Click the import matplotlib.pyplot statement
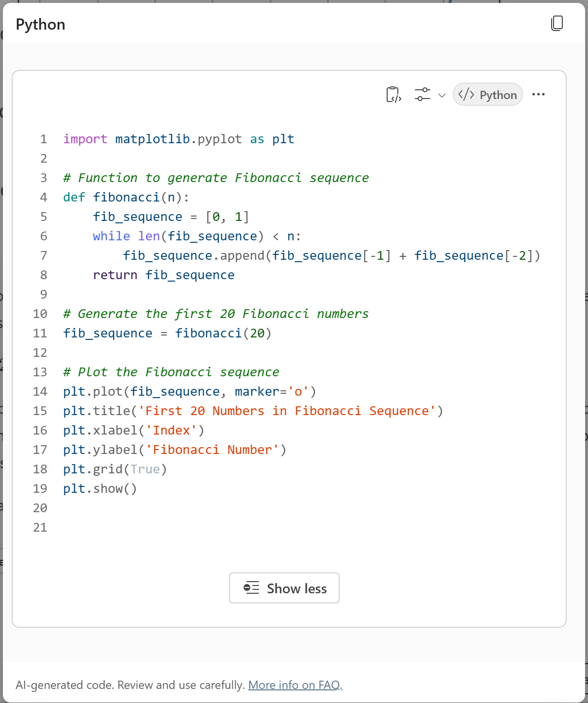The image size is (588, 703). coord(178,139)
